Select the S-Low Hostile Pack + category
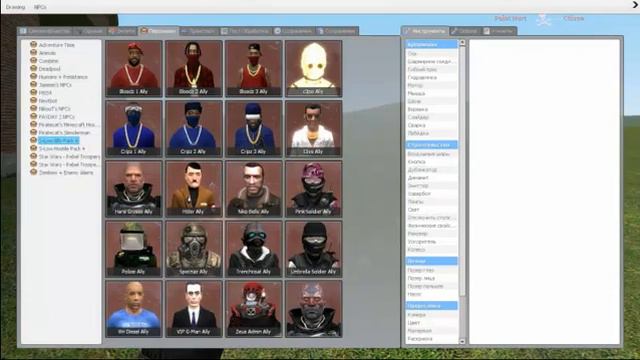Viewport: 640px width, 360px height. 62,149
